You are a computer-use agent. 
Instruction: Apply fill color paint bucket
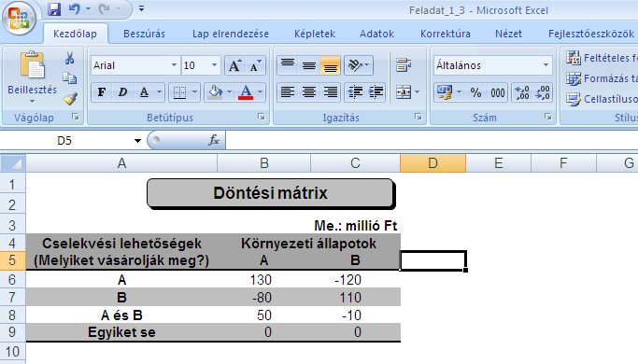click(215, 92)
